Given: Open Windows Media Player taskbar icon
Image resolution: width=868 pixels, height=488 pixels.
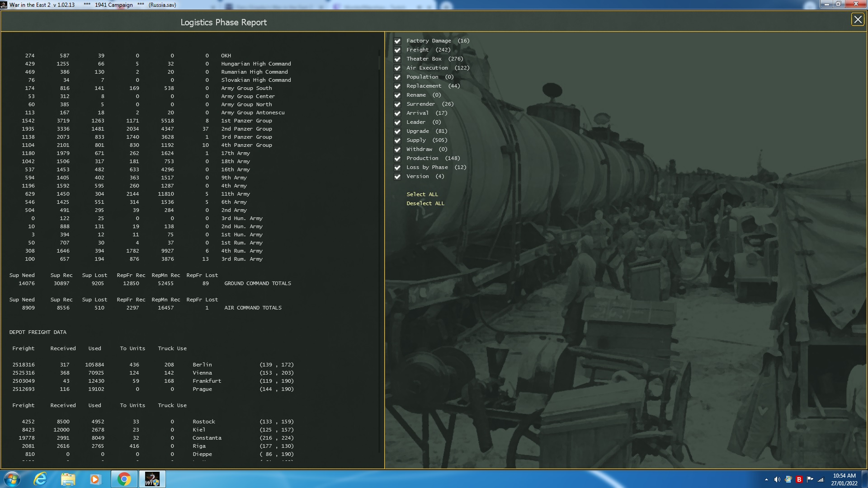Looking at the screenshot, I should (95, 479).
